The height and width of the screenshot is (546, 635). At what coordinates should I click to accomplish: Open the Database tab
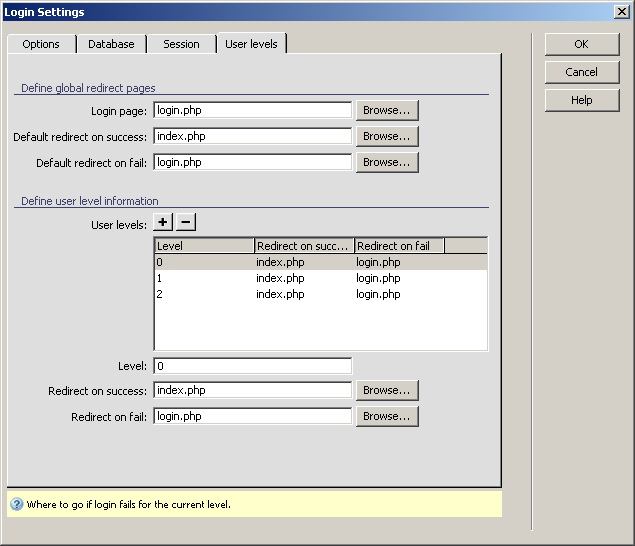(x=111, y=44)
